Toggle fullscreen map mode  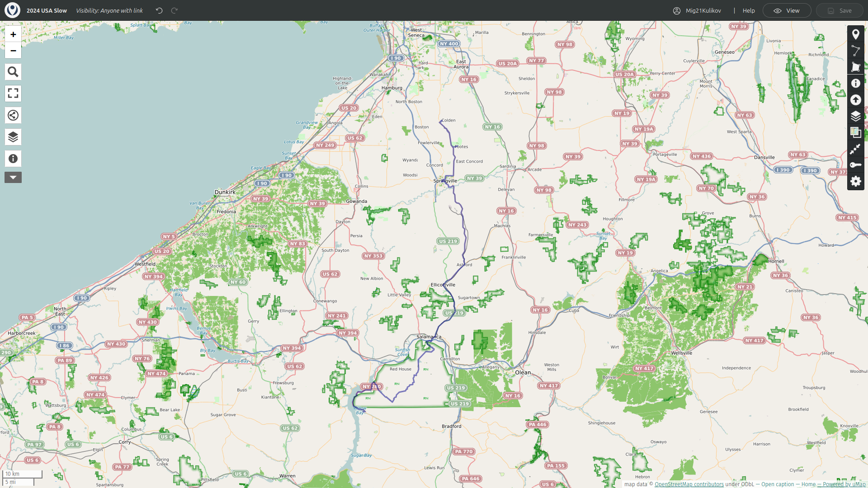pyautogui.click(x=13, y=94)
